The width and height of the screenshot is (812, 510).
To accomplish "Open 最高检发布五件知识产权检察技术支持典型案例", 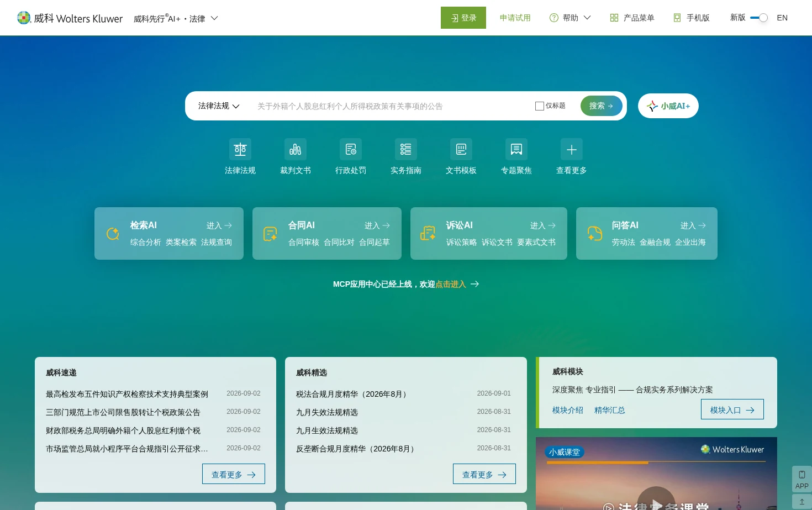I will (x=127, y=394).
